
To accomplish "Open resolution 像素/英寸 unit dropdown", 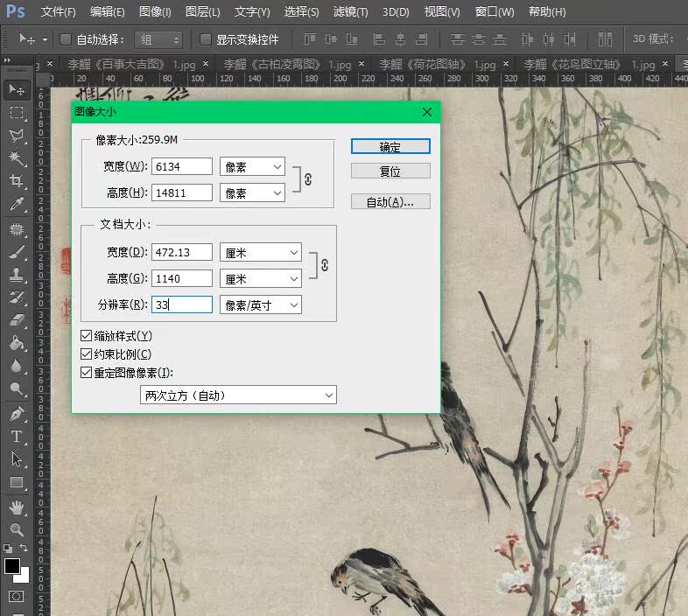I will click(x=261, y=304).
